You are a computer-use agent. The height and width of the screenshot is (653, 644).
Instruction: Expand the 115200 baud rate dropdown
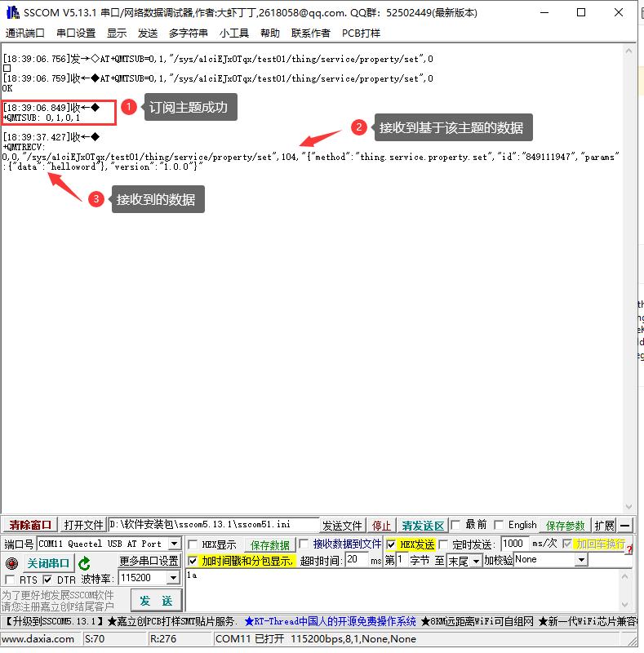tap(174, 578)
